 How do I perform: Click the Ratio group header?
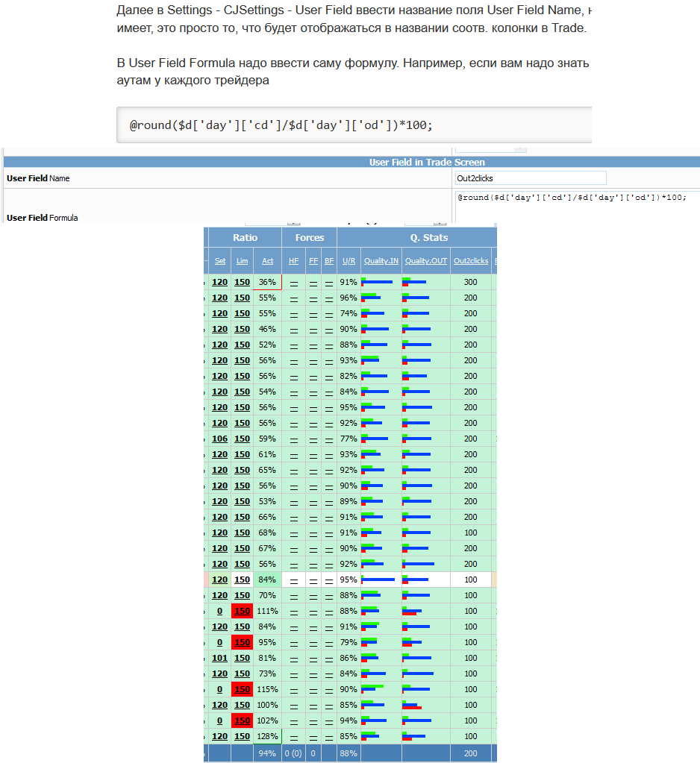(245, 237)
